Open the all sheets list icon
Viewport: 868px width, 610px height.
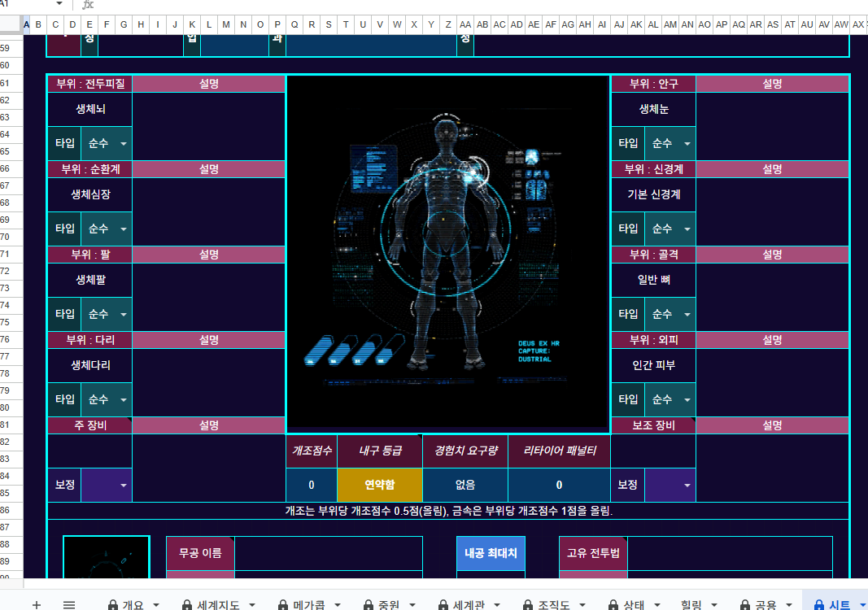(x=69, y=604)
